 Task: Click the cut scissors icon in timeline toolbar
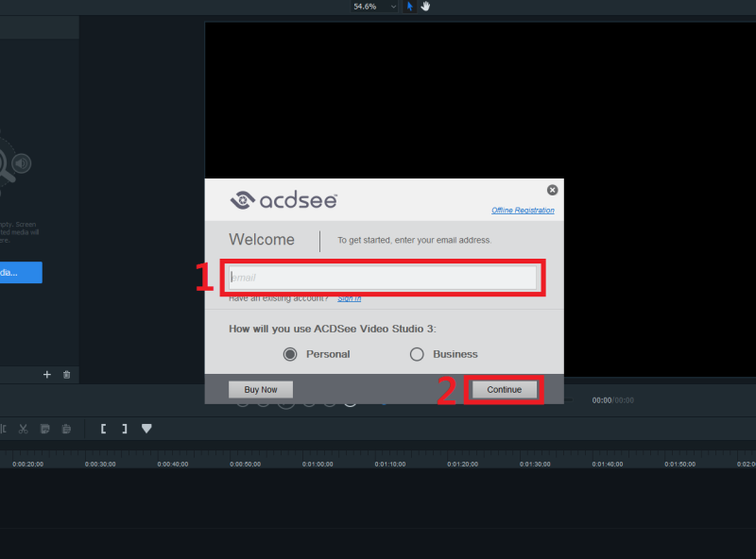(23, 429)
